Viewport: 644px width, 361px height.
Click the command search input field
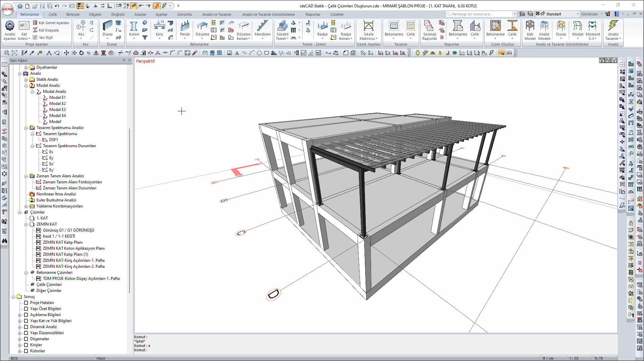click(480, 14)
